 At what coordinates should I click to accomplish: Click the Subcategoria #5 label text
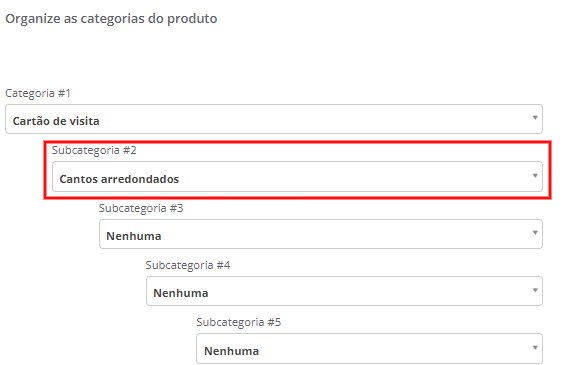click(x=238, y=322)
